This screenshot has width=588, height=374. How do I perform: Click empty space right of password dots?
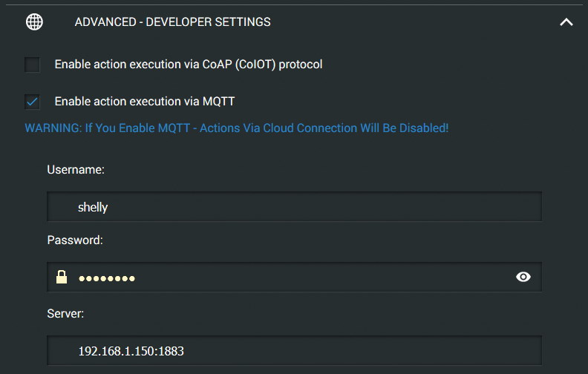point(319,278)
